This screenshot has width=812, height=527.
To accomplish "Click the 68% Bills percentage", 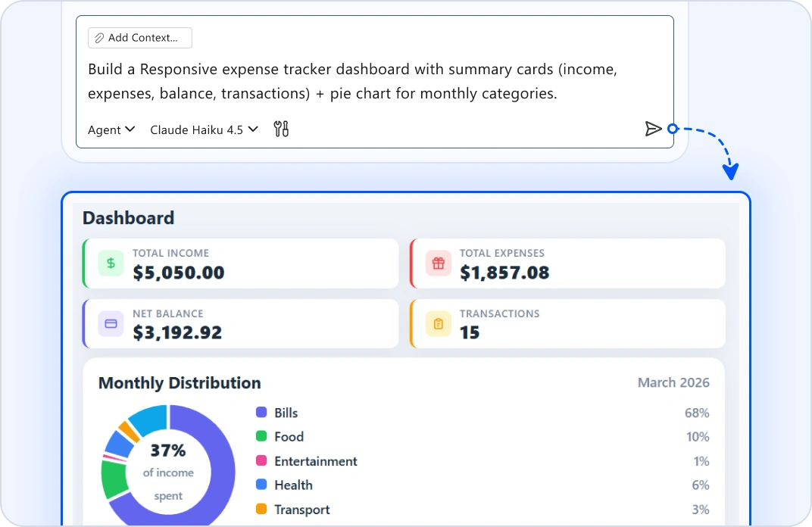I will tap(697, 413).
